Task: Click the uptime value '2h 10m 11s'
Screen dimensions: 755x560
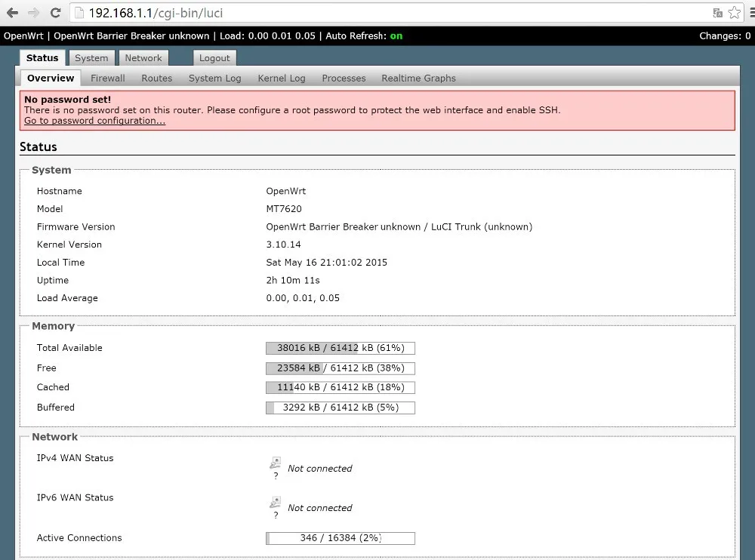Action: [293, 280]
